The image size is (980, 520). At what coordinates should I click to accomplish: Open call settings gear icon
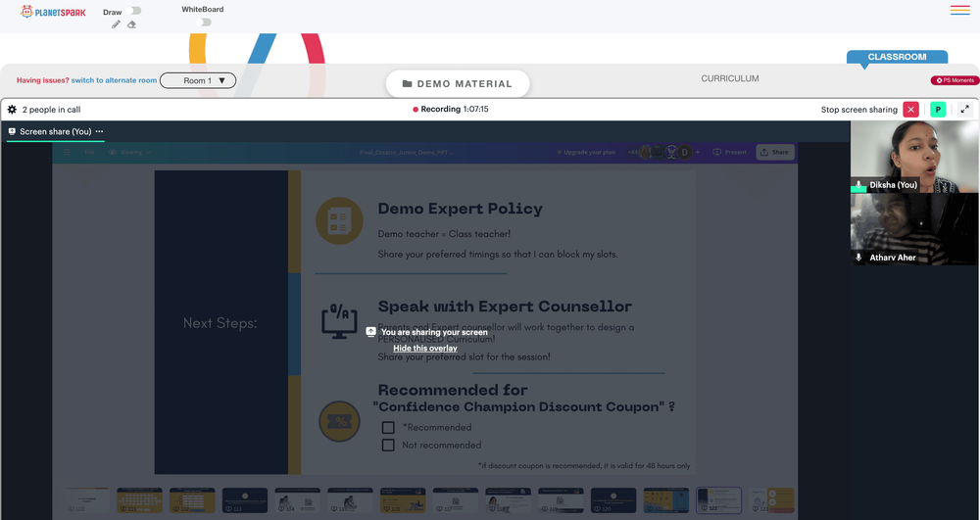pyautogui.click(x=12, y=110)
